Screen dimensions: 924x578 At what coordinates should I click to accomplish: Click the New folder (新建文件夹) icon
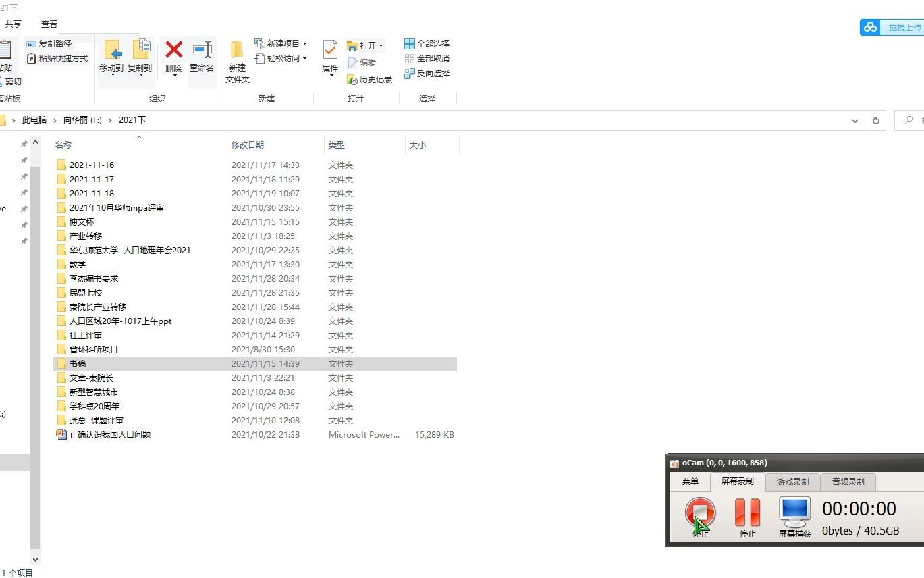(237, 50)
